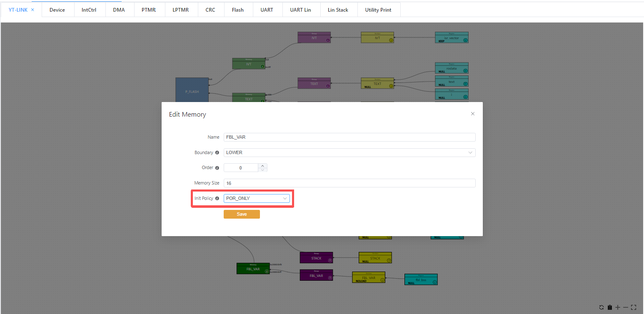Click the Memory Size input field
Viewport: 644px width, 314px height.
point(349,183)
